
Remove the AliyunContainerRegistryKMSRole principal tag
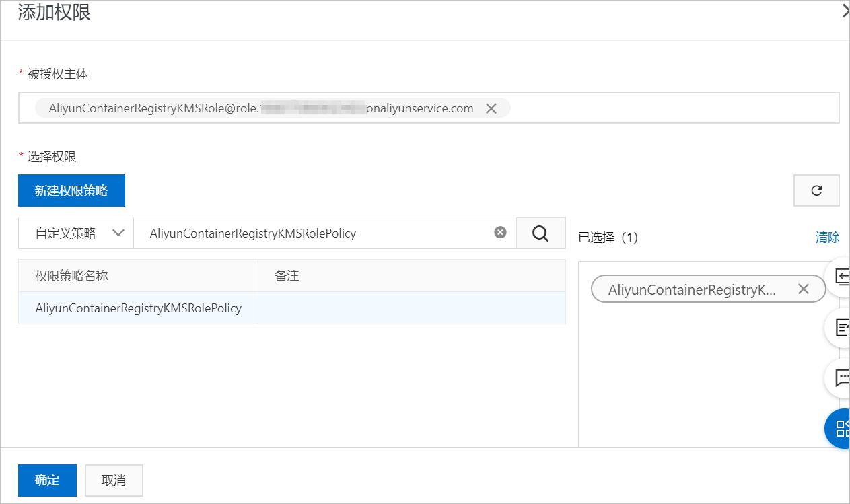[x=491, y=108]
